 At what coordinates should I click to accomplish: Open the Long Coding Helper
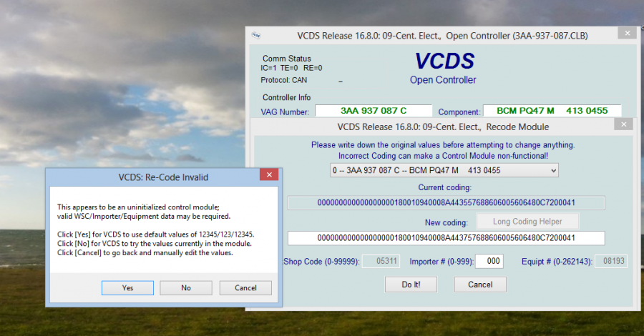[x=527, y=222]
